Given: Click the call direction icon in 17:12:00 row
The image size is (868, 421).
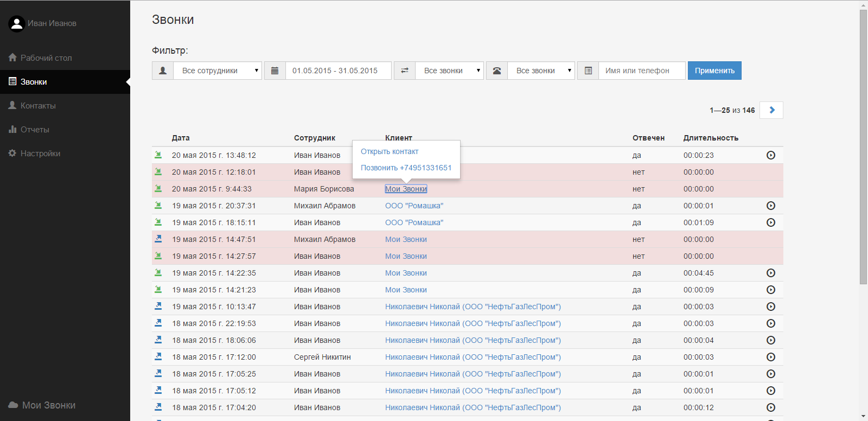Looking at the screenshot, I should coord(158,356).
